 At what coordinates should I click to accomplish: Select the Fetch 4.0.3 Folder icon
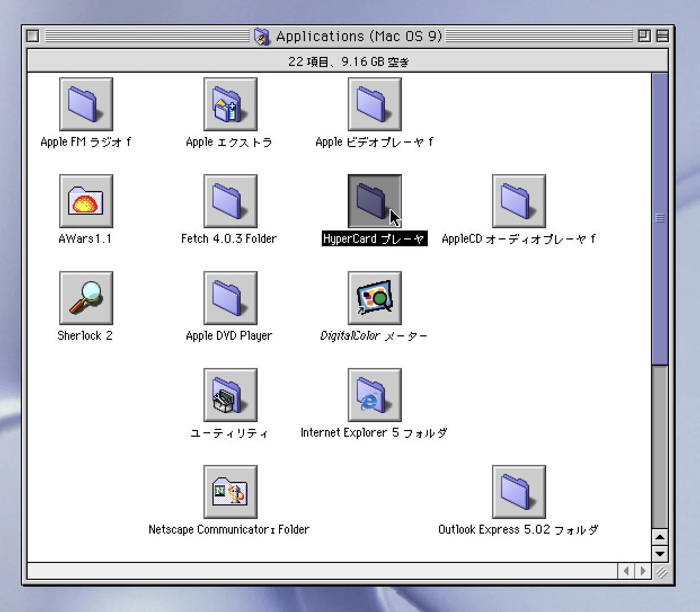coord(231,201)
